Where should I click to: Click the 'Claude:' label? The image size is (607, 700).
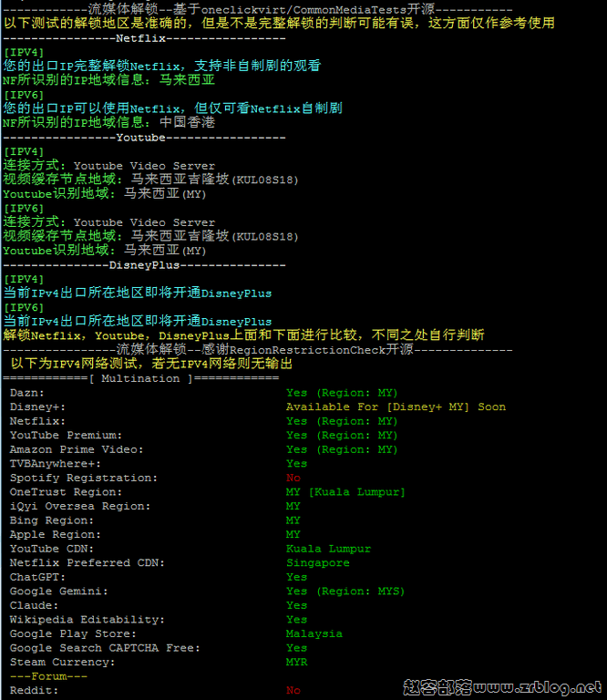coord(34,605)
